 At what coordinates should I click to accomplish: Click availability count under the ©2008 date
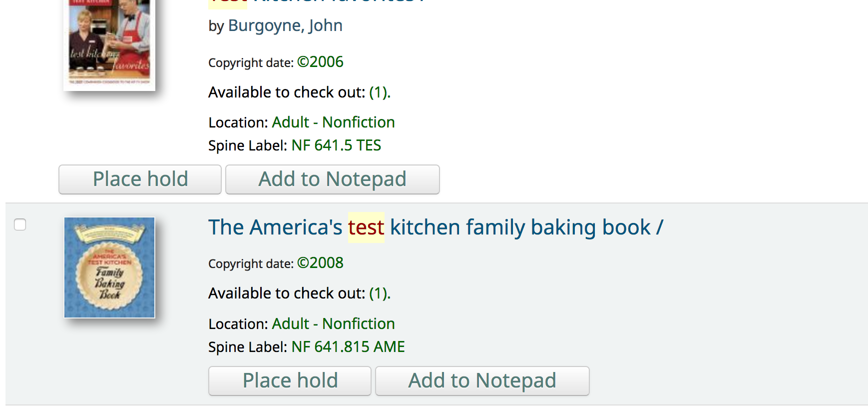click(380, 293)
